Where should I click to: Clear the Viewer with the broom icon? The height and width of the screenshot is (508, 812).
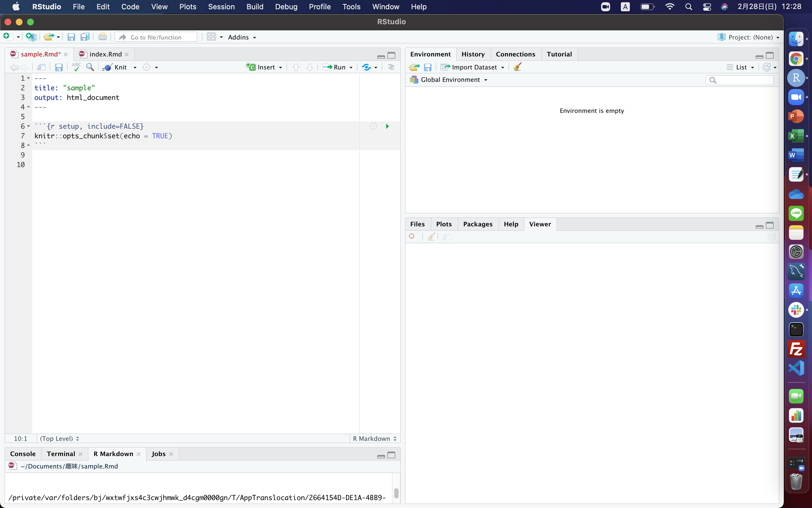pos(431,237)
